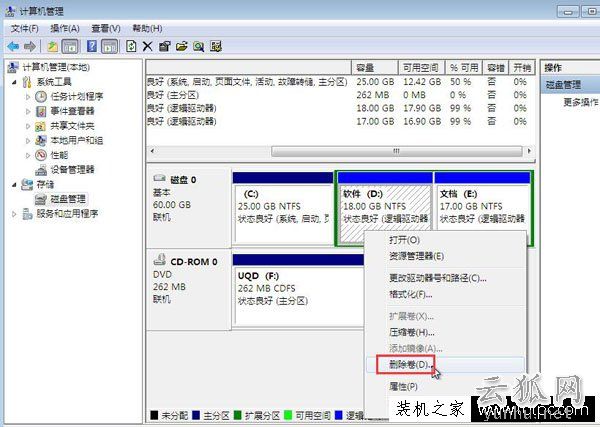Collapse the 存储 tree node
This screenshot has width=600, height=427.
(14, 184)
